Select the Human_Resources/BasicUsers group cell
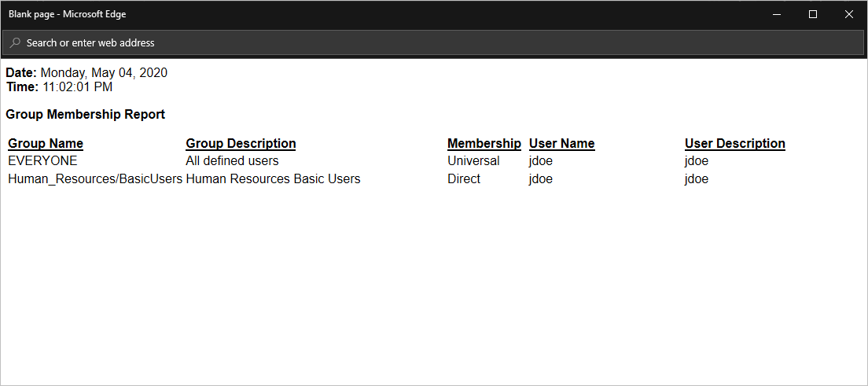This screenshot has width=868, height=386. (95, 178)
